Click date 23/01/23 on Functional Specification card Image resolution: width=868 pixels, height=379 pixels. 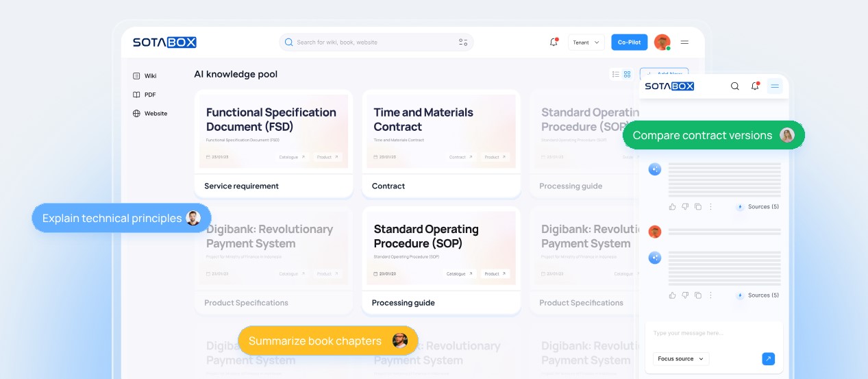click(x=217, y=157)
